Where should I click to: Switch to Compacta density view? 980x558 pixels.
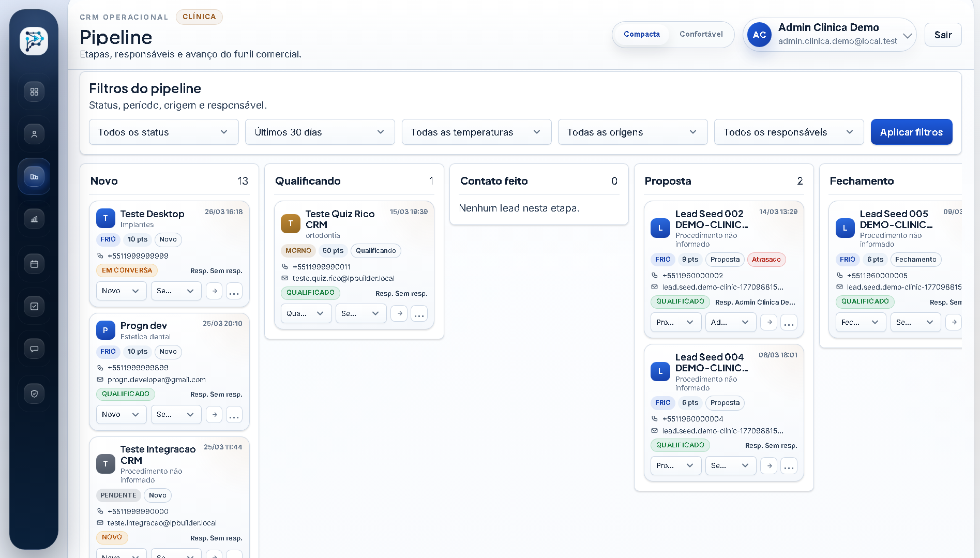pyautogui.click(x=641, y=34)
